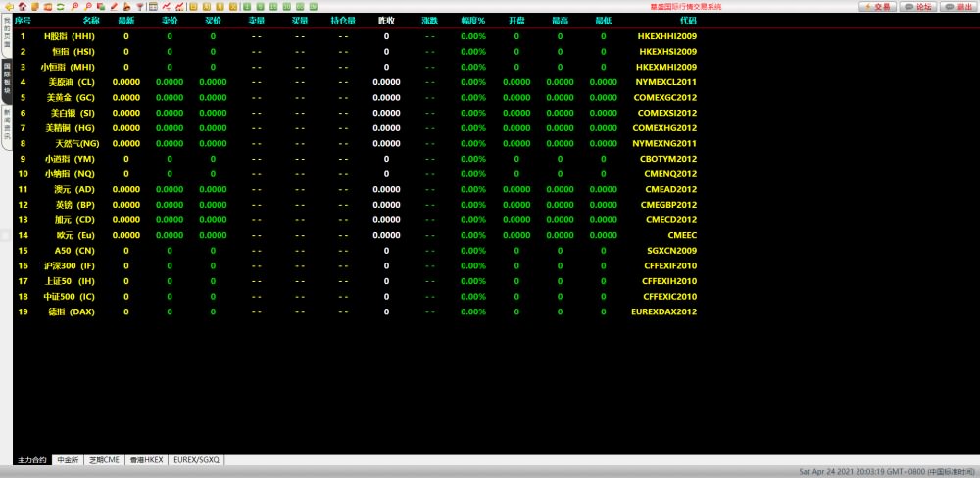Select the 美原油 (CL) row
980x478 pixels.
pos(357,82)
